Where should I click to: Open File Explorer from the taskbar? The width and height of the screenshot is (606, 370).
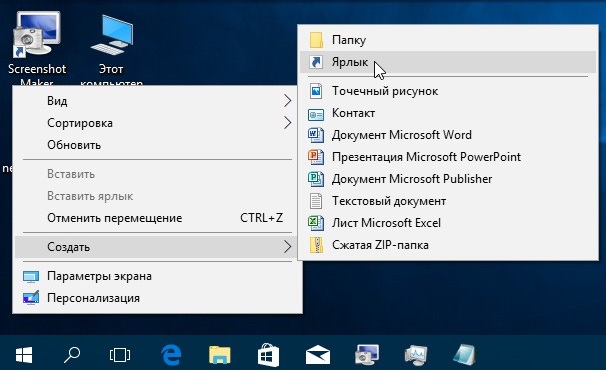[x=220, y=355]
